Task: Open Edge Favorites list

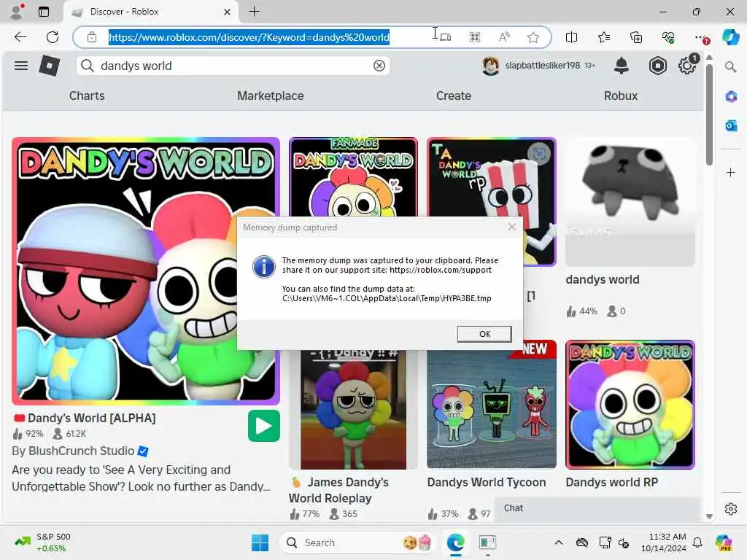Action: (x=603, y=37)
